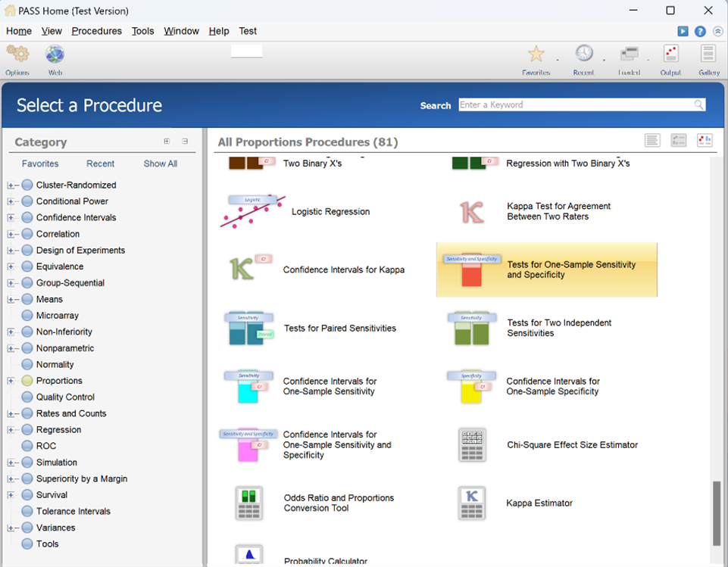
Task: Expand the Confidence Intervals category
Action: click(11, 218)
